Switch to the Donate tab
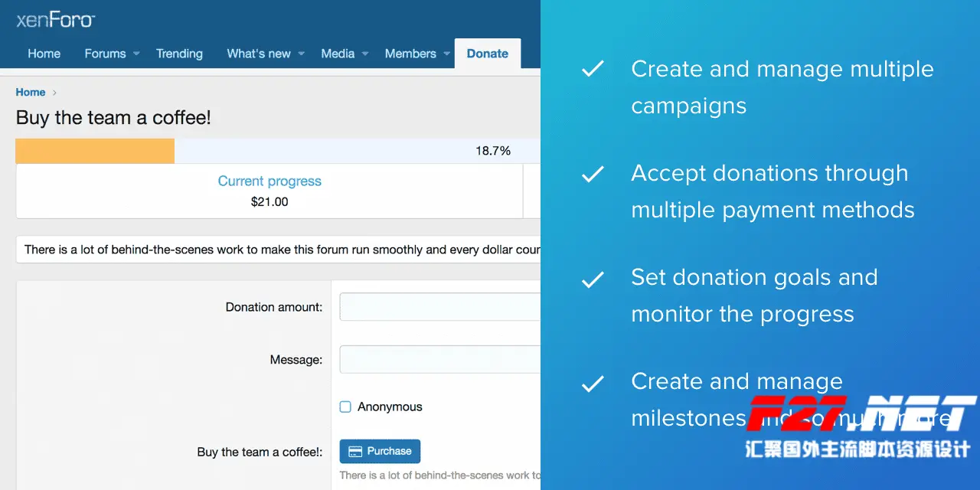980x490 pixels. (487, 54)
